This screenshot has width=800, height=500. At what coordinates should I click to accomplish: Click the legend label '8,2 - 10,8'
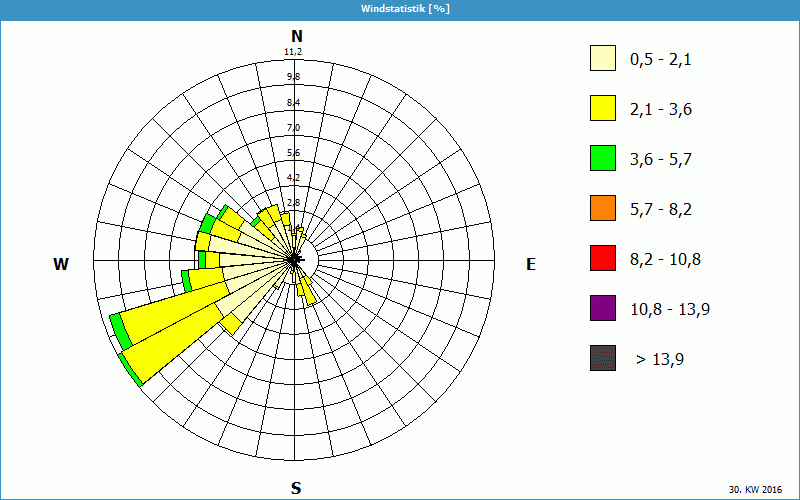click(x=665, y=260)
